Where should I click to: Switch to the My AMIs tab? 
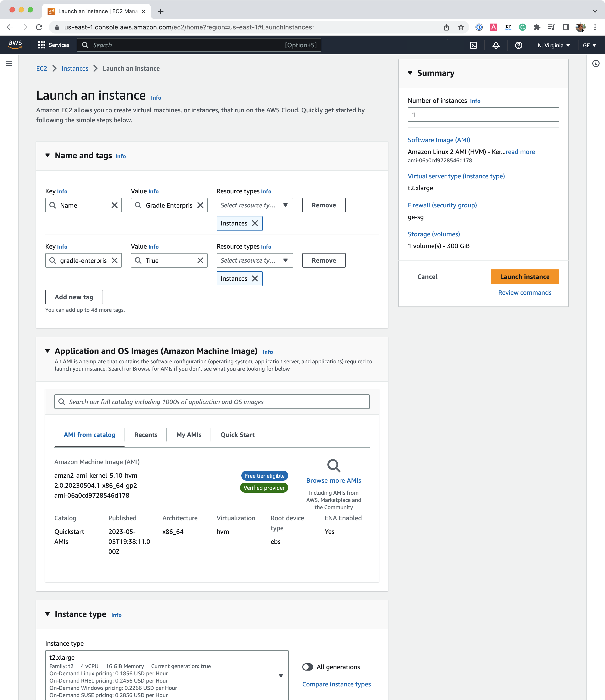(x=189, y=434)
